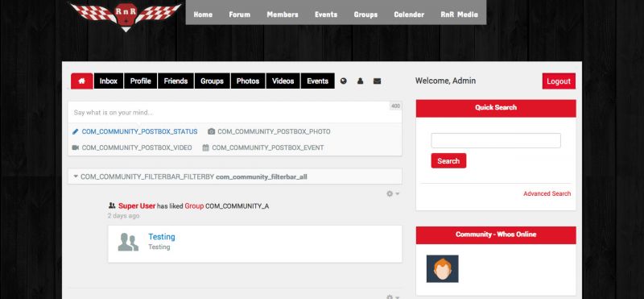644x299 pixels.
Task: Switch to the Videos tab
Action: coord(283,81)
